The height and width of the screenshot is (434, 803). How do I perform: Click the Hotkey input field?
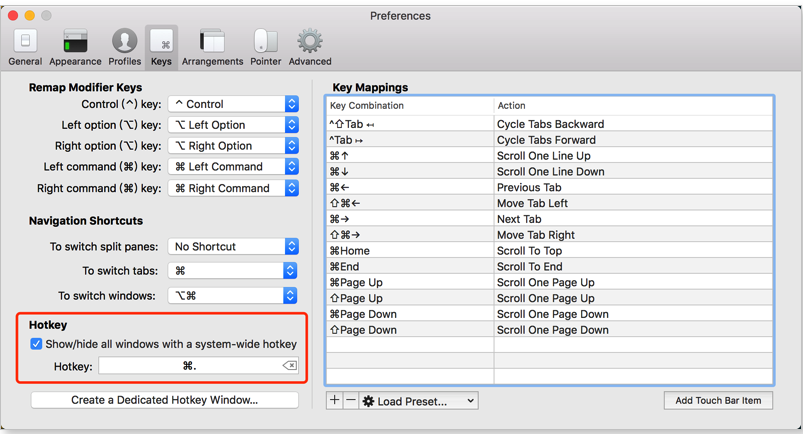[x=198, y=366]
